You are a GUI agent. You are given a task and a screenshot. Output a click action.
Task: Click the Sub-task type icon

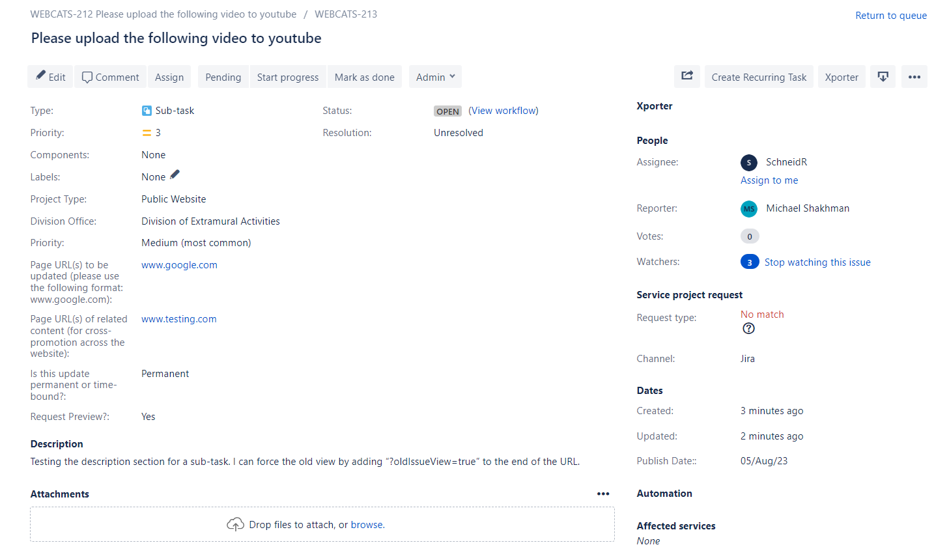click(146, 110)
